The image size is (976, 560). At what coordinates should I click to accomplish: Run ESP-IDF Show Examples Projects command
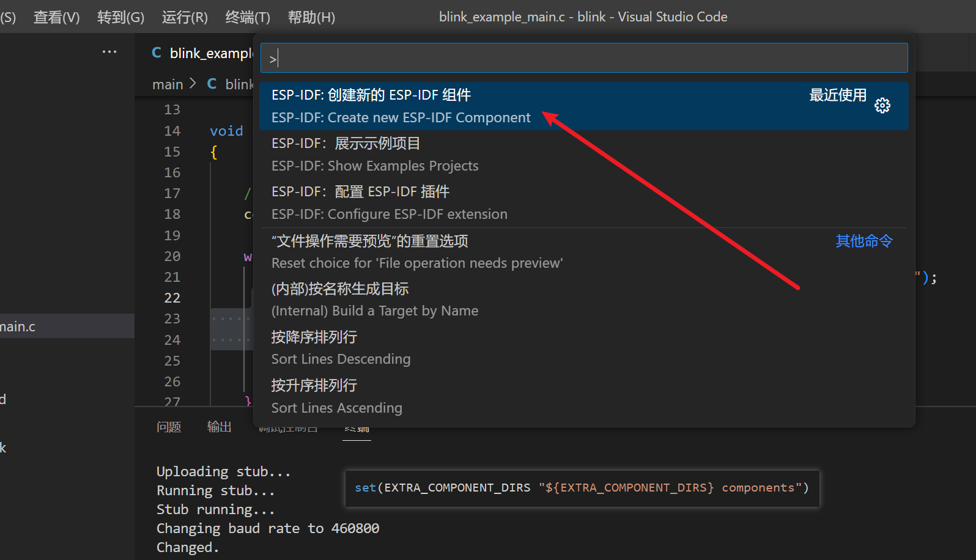(584, 155)
